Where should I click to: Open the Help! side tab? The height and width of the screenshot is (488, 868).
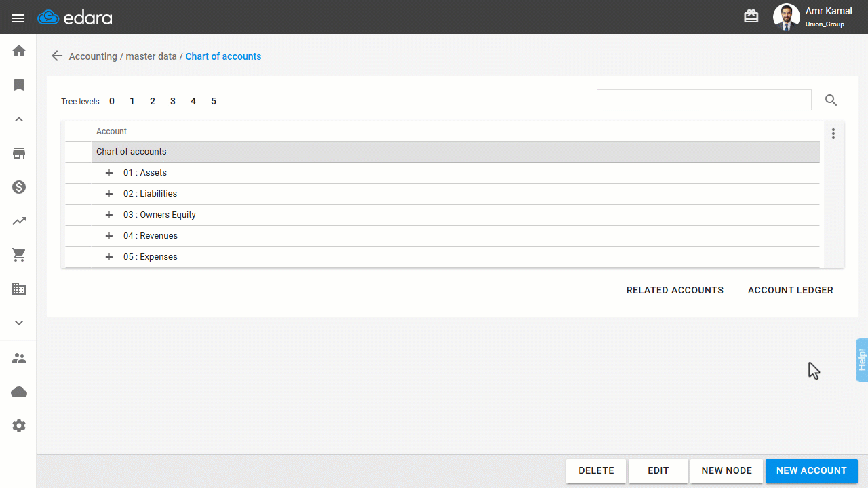862,360
